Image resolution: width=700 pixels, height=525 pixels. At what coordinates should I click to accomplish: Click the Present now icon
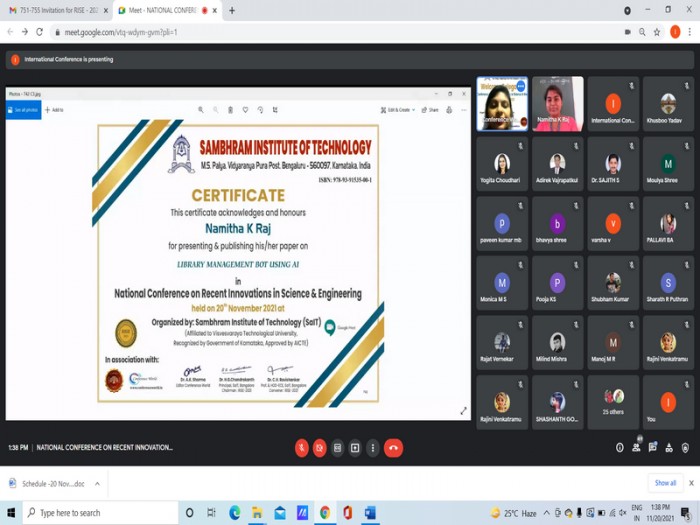coord(355,448)
